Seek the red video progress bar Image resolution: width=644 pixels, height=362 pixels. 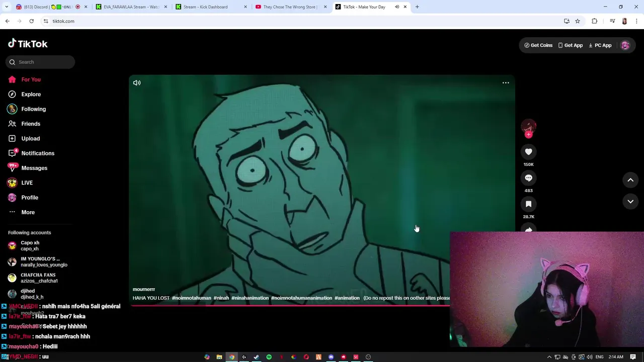pos(290,306)
